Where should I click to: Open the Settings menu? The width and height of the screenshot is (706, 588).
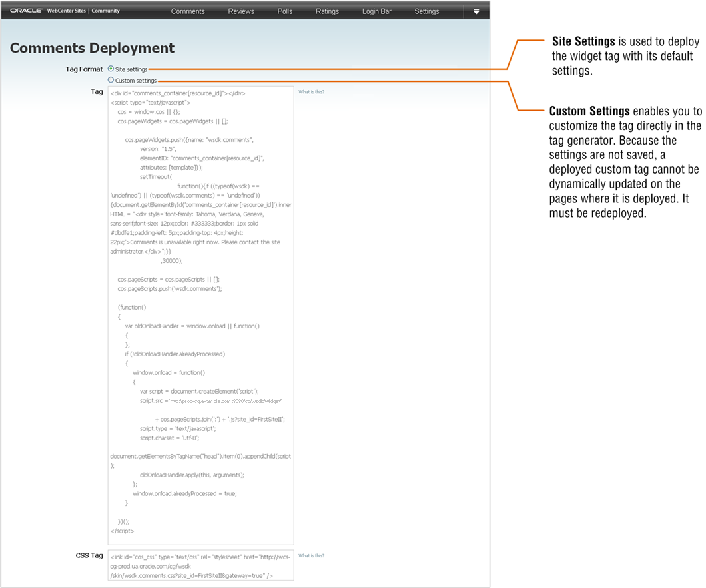click(x=427, y=11)
